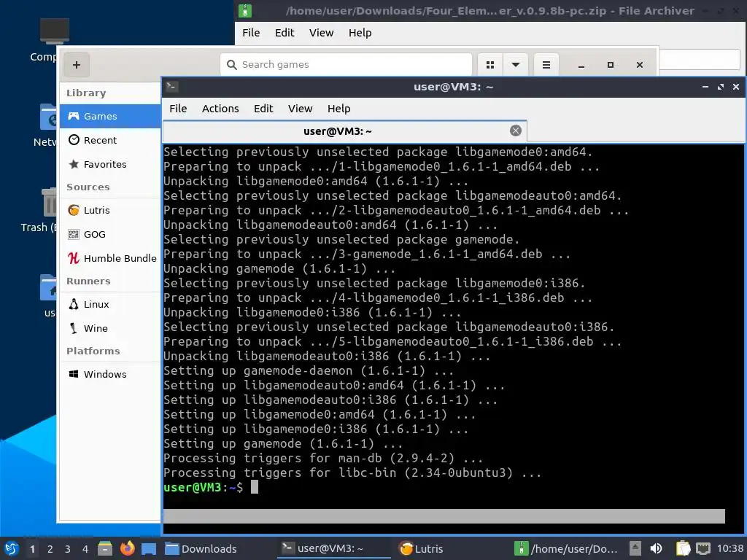The image size is (747, 560).
Task: Switch to the File Archiver taskbar entry
Action: 568,548
